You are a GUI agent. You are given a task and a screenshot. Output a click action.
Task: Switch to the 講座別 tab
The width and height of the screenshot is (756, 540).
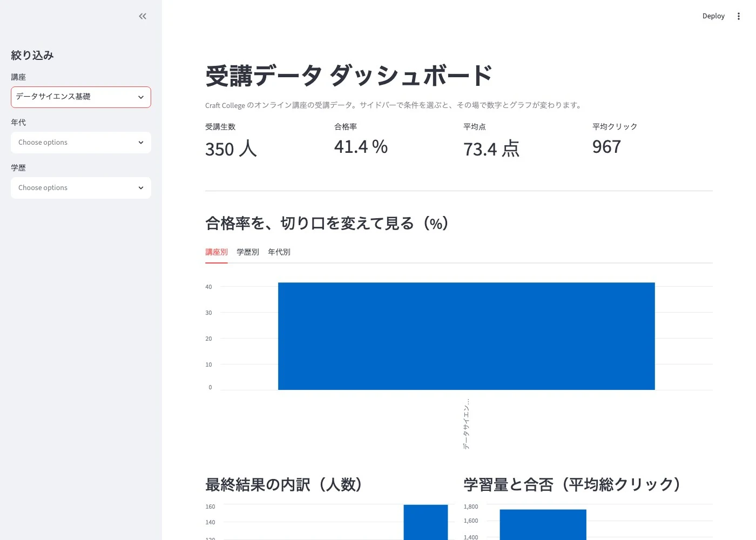tap(217, 252)
